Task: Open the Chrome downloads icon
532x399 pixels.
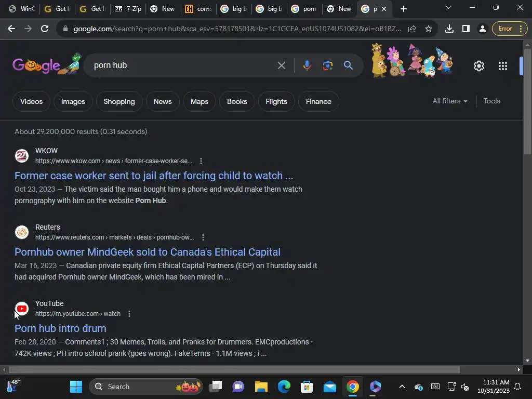Action: [449, 29]
